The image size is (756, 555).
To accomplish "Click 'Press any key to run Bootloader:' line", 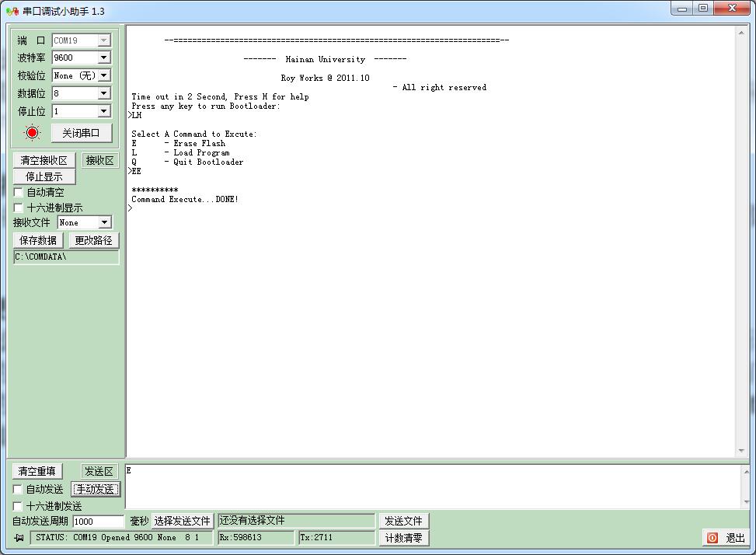I will click(205, 106).
